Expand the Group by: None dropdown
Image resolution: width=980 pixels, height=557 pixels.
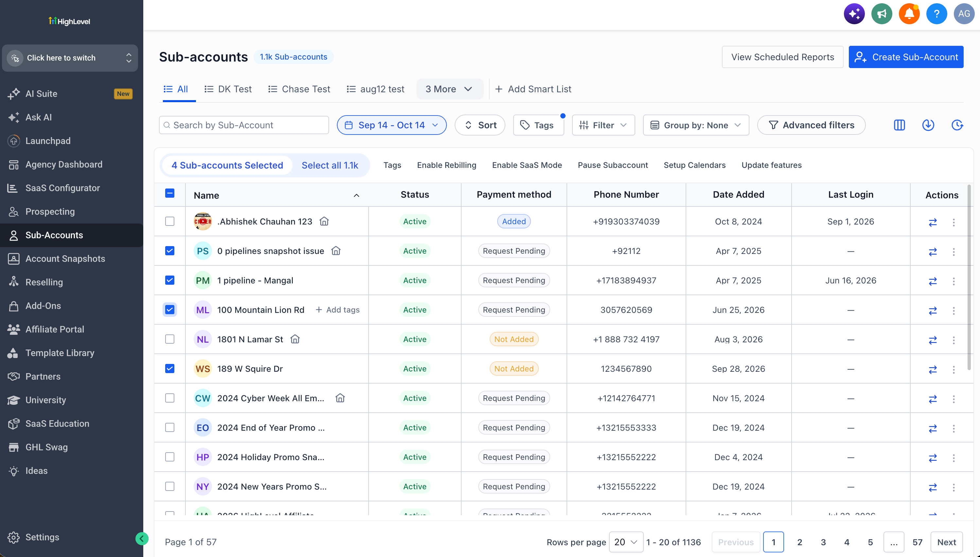(695, 125)
